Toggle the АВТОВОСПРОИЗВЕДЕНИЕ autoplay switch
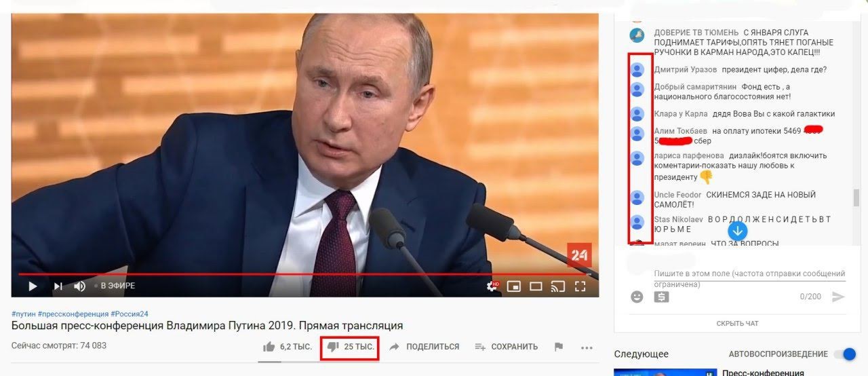Viewport: 868px width, 376px height. (x=845, y=354)
